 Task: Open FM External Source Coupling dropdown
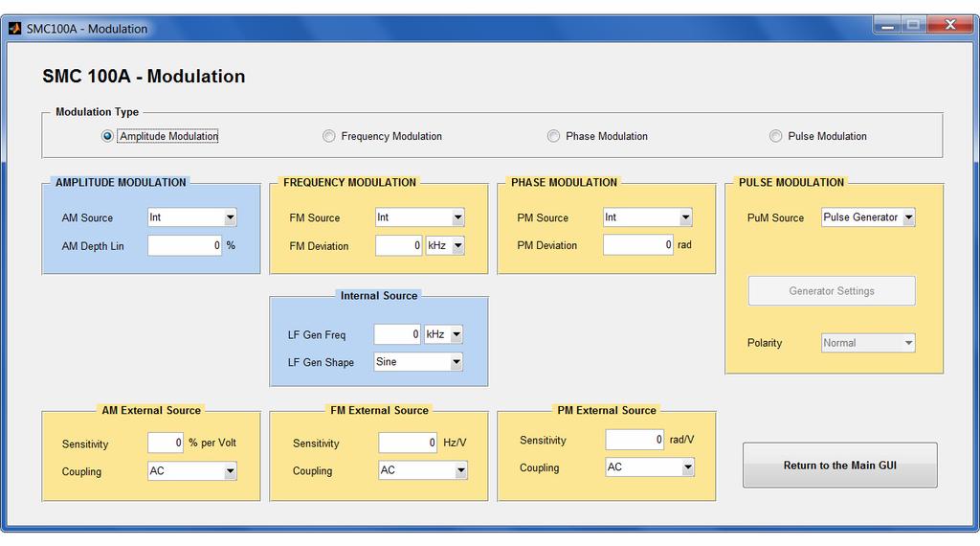[x=423, y=470]
